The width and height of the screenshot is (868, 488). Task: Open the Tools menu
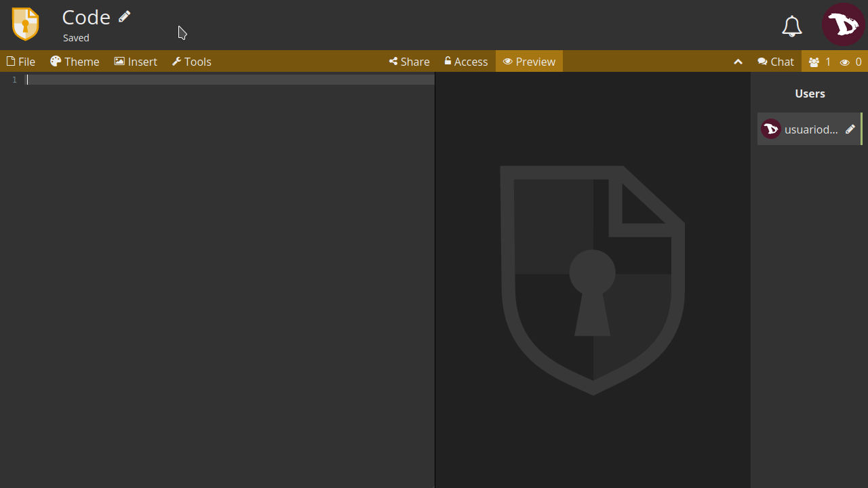click(x=191, y=62)
